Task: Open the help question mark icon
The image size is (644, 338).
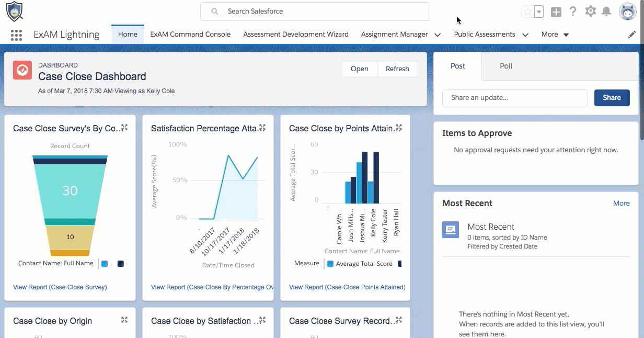Action: pos(573,11)
